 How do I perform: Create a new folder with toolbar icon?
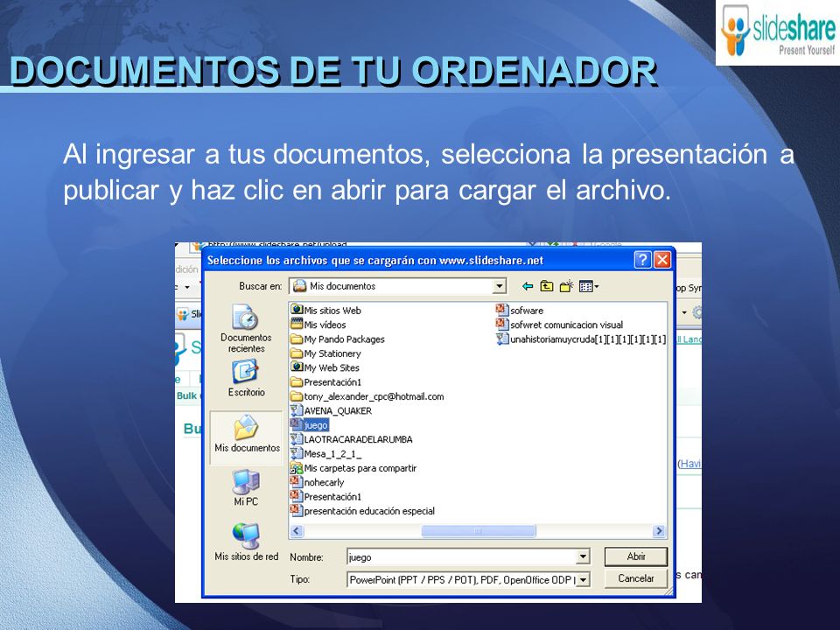coord(566,287)
